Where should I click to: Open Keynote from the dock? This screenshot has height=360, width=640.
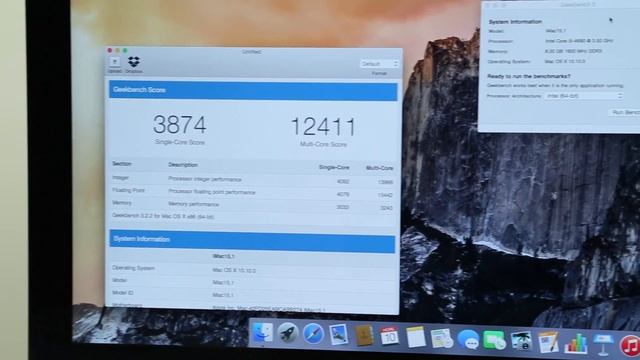(x=603, y=345)
